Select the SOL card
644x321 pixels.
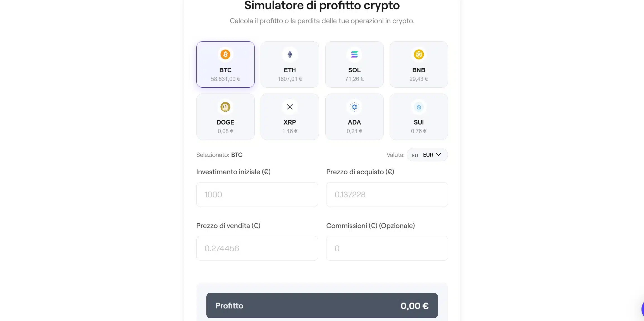pos(354,64)
